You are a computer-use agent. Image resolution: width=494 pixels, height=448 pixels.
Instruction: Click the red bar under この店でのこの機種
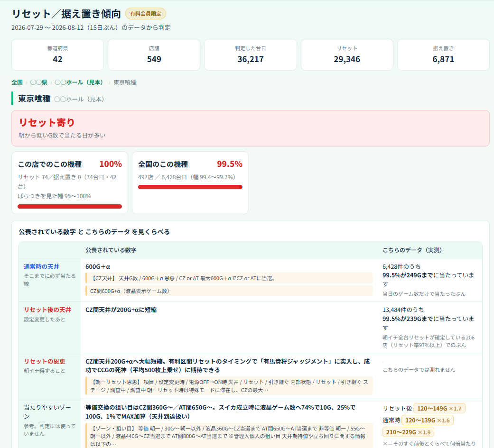tap(70, 207)
